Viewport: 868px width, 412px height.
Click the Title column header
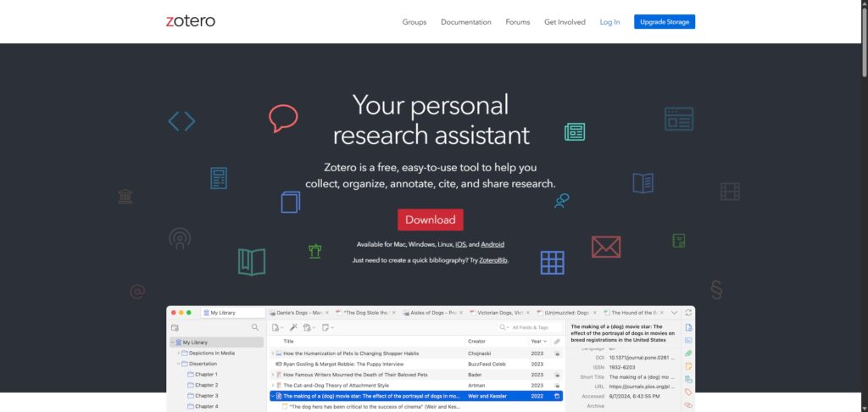288,342
